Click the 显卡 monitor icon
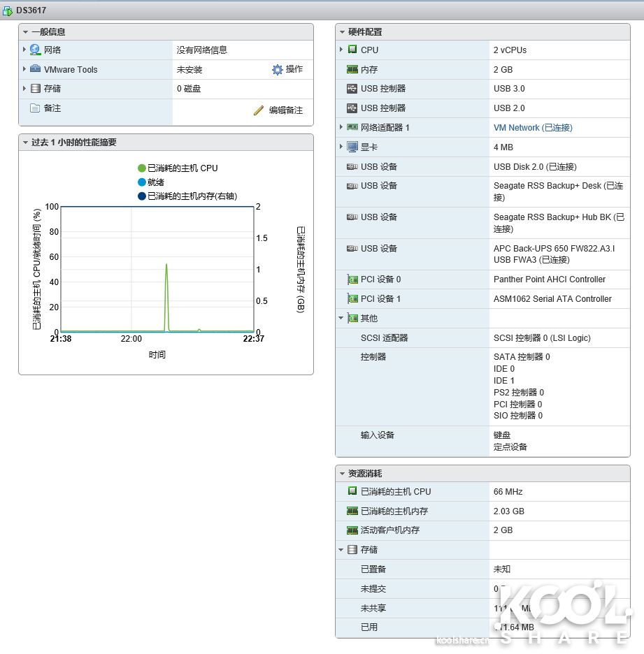 click(352, 147)
